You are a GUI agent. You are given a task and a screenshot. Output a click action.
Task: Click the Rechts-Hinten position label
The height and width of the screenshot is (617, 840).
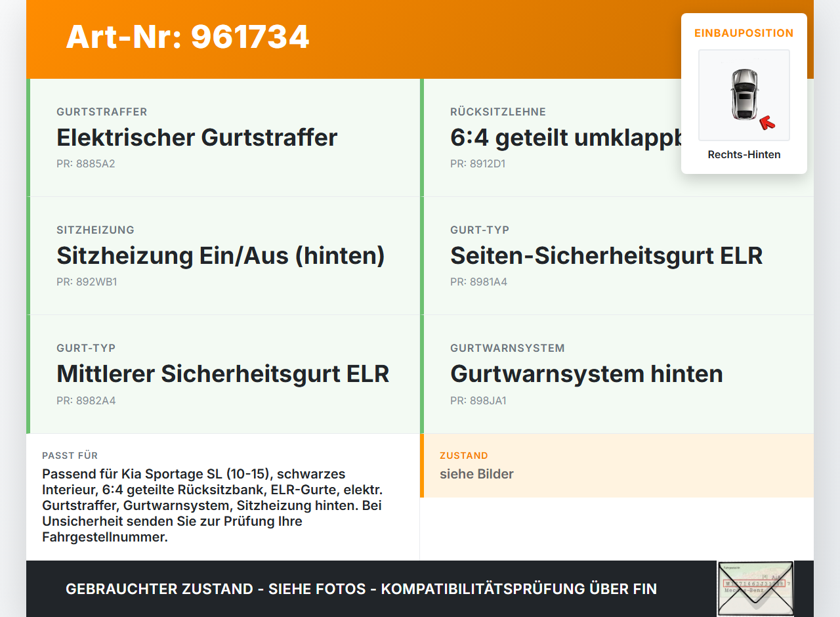tap(744, 154)
